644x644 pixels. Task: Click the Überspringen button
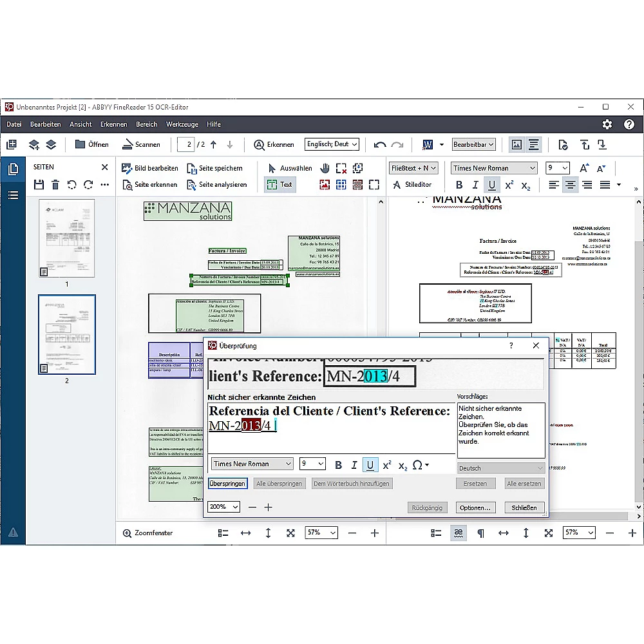227,483
